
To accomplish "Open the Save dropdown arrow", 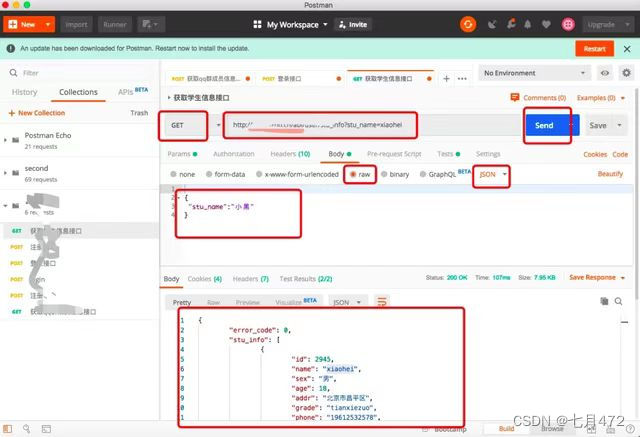I will click(x=620, y=125).
